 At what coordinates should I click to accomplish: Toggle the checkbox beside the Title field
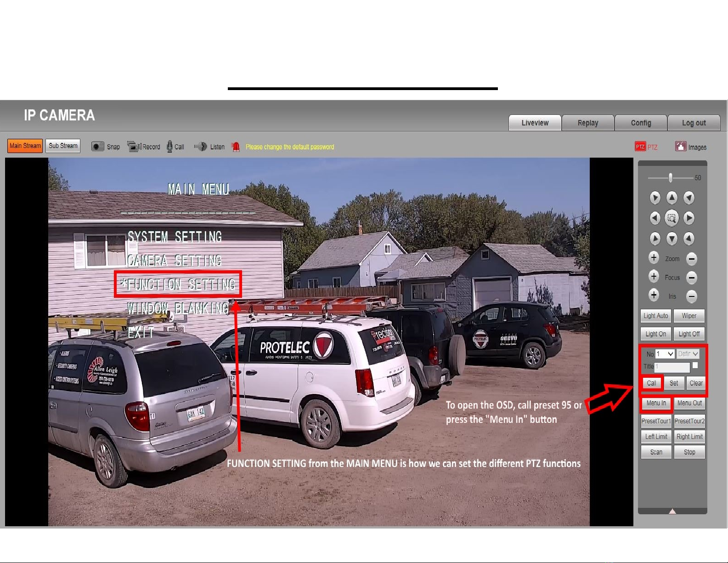[695, 365]
